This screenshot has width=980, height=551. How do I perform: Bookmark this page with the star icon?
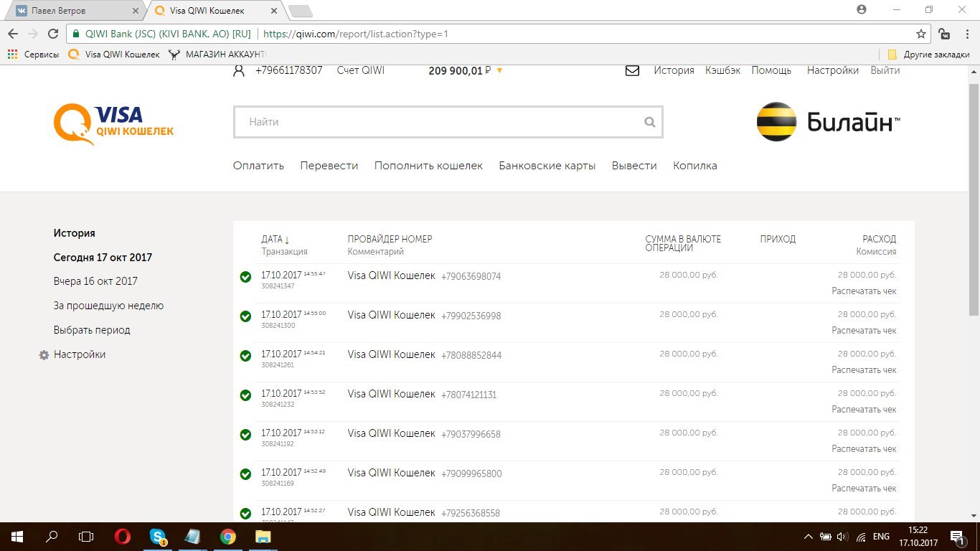[x=921, y=34]
